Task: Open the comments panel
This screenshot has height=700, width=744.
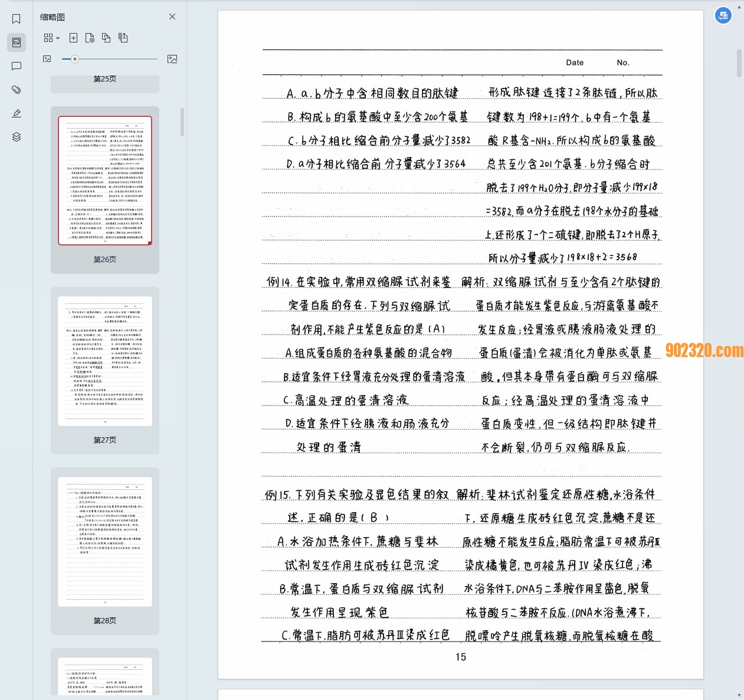Action: coord(17,66)
